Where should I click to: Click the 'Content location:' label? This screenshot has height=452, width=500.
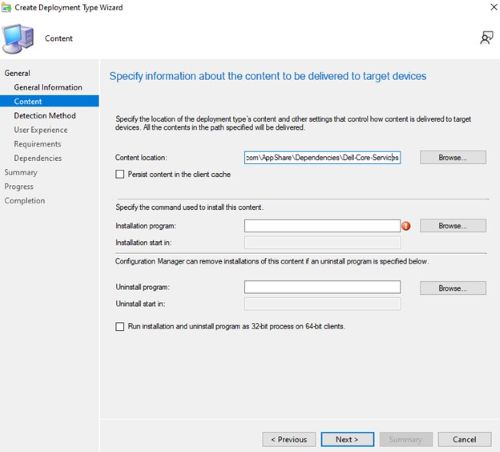click(x=141, y=158)
